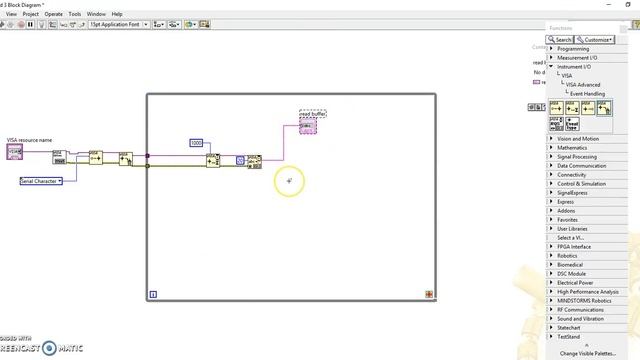This screenshot has width=640, height=360.
Task: Select the VISA subpalette entry
Action: tap(567, 76)
